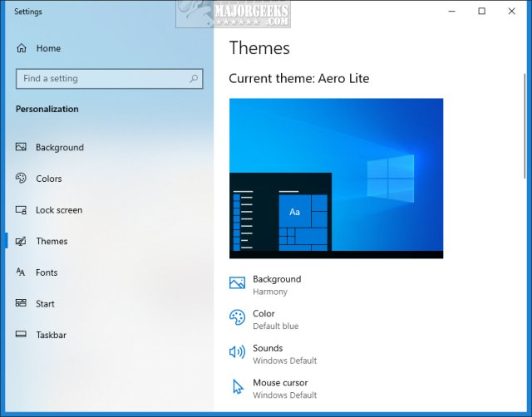Click the Taskbar icon in sidebar
Image resolution: width=532 pixels, height=417 pixels.
click(21, 335)
